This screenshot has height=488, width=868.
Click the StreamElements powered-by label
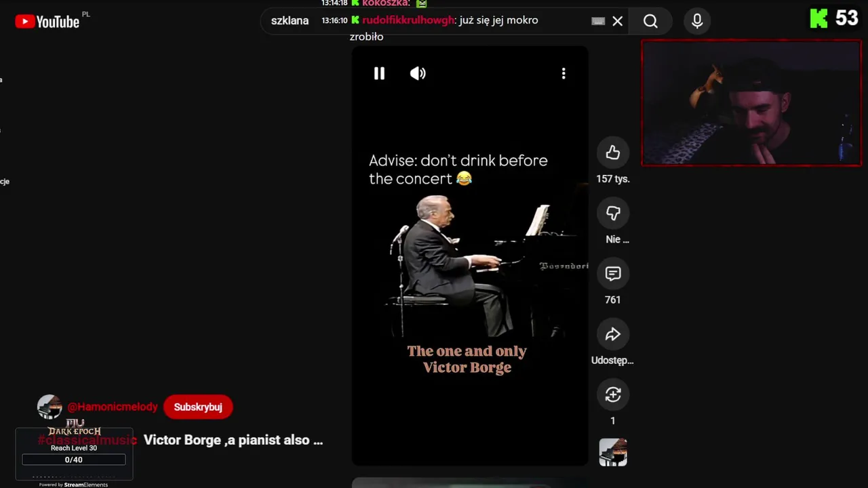(74, 485)
